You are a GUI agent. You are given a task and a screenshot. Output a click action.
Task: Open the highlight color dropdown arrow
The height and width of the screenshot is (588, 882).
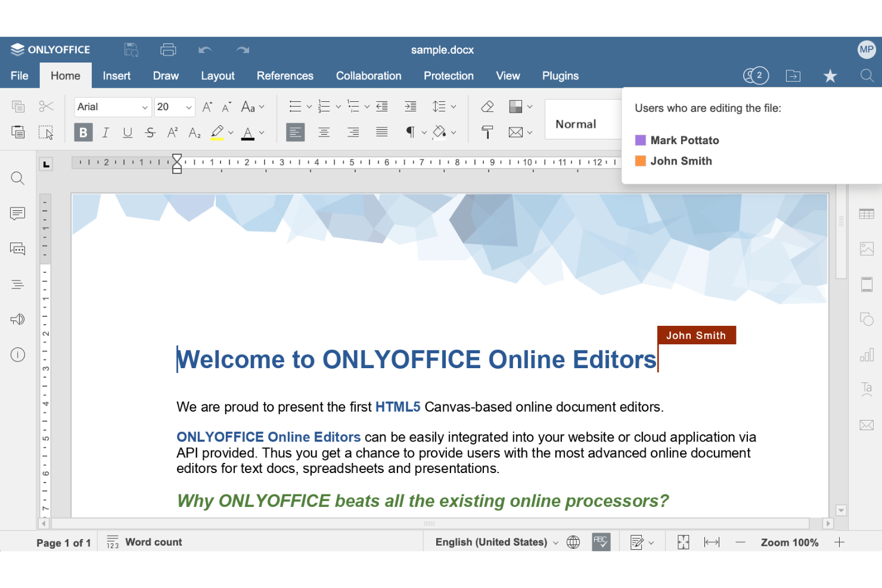click(231, 132)
